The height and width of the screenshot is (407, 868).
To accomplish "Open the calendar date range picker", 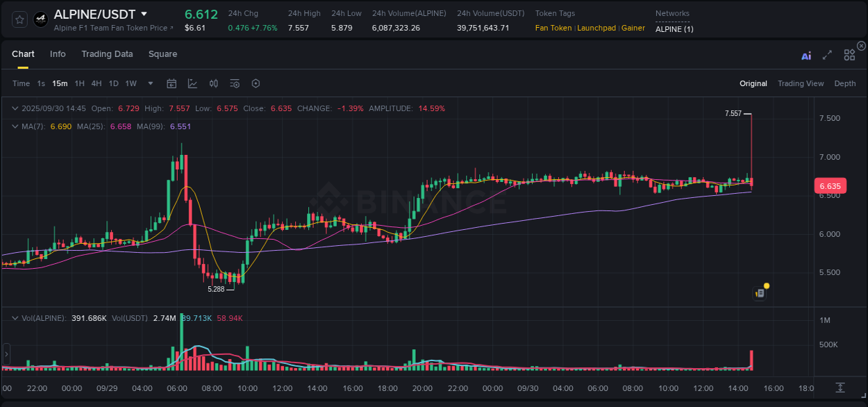I will click(x=172, y=83).
